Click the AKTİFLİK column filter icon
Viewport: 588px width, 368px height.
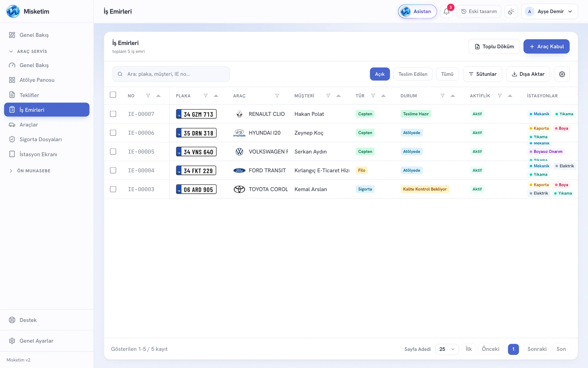click(500, 96)
